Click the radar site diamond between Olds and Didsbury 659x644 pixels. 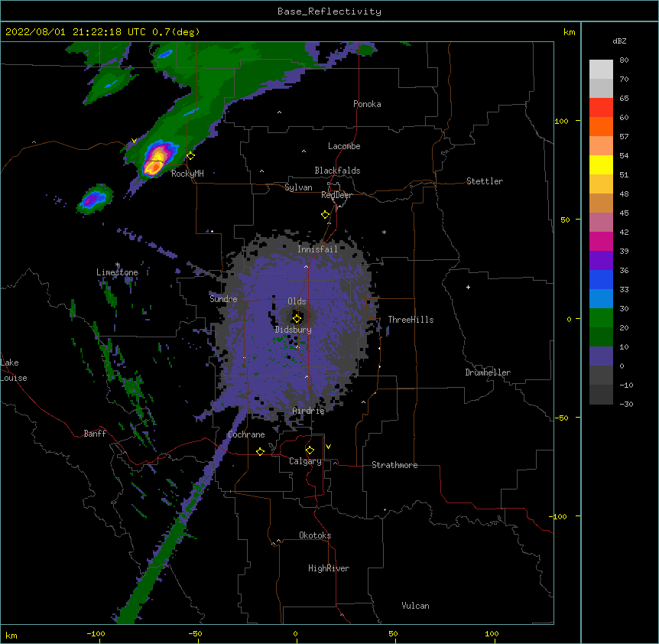[x=297, y=318]
